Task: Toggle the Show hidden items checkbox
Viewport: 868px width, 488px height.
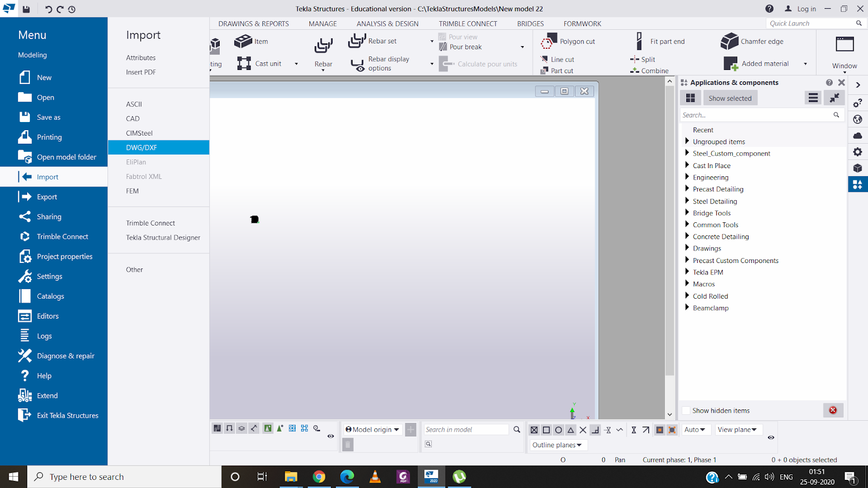Action: (x=686, y=410)
